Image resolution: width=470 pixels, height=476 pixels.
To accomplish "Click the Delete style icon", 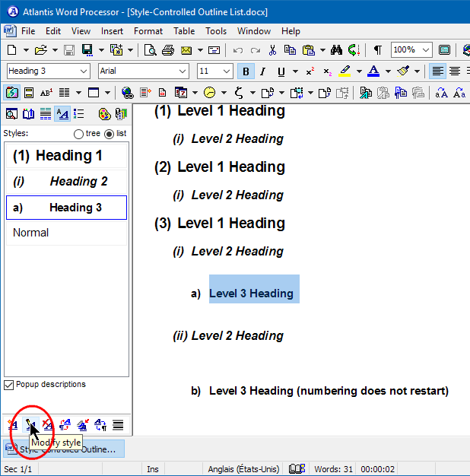I will pyautogui.click(x=48, y=424).
